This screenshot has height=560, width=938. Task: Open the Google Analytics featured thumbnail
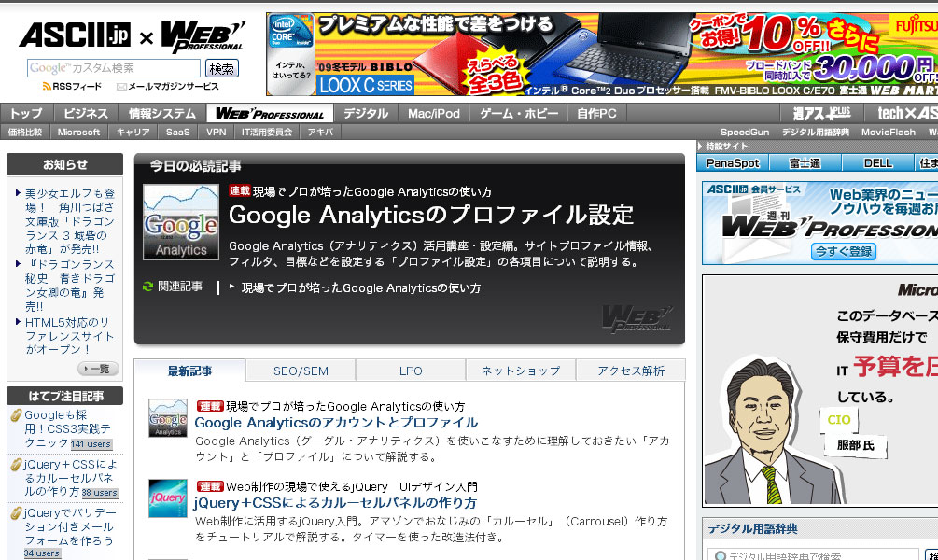click(x=180, y=222)
